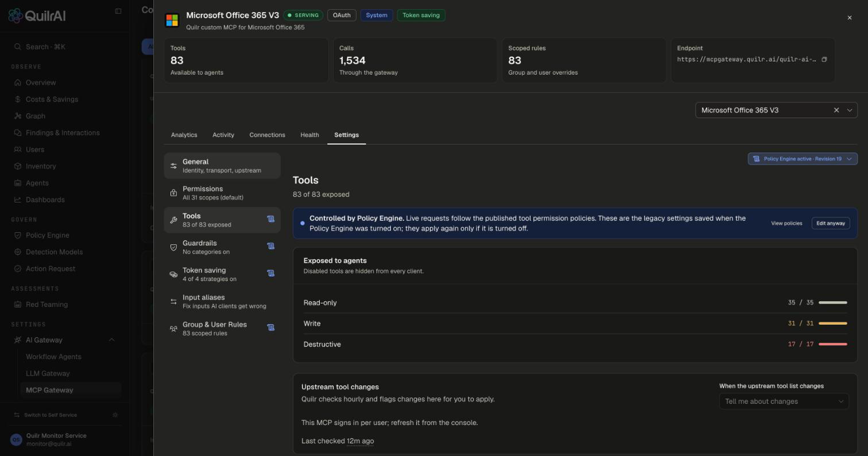Select the Settings tab
868x456 pixels.
click(347, 135)
